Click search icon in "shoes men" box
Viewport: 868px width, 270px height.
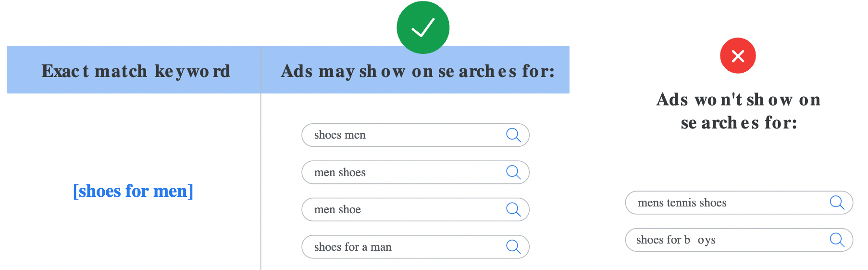click(x=513, y=135)
